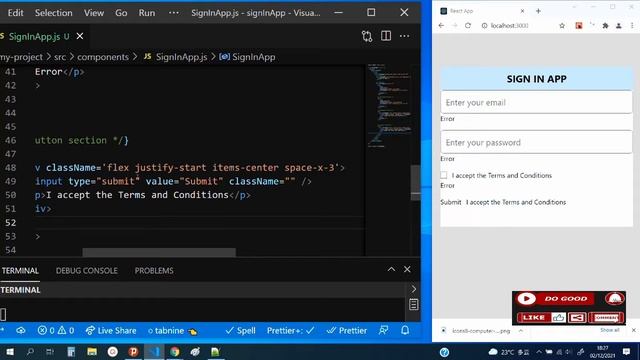Image resolution: width=640 pixels, height=360 pixels.
Task: Click the src breadcrumb segment
Action: point(60,57)
